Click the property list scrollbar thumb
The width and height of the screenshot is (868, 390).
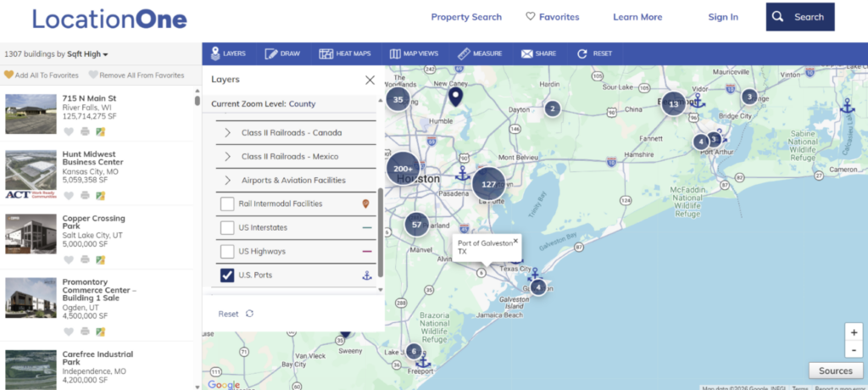[x=197, y=100]
